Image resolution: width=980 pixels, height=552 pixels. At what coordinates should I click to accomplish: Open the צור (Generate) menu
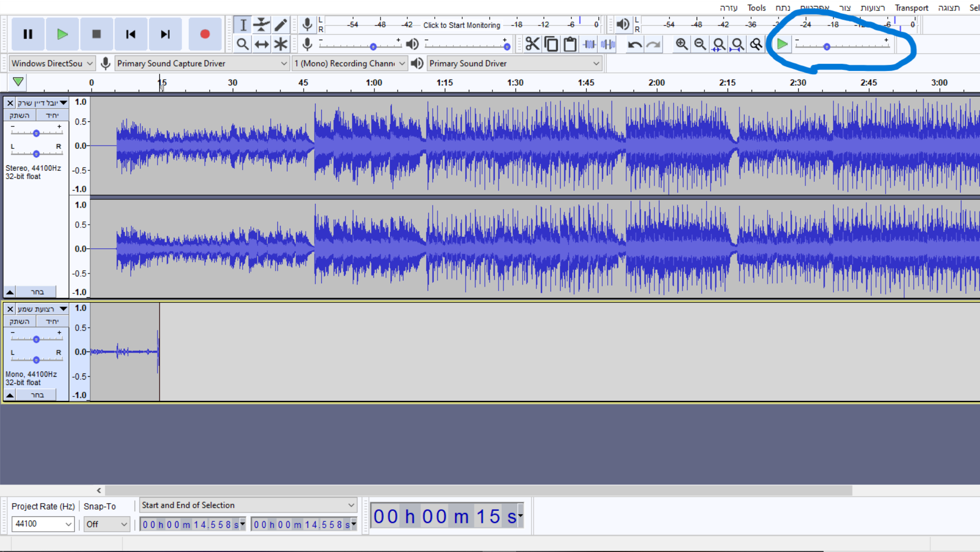[845, 8]
